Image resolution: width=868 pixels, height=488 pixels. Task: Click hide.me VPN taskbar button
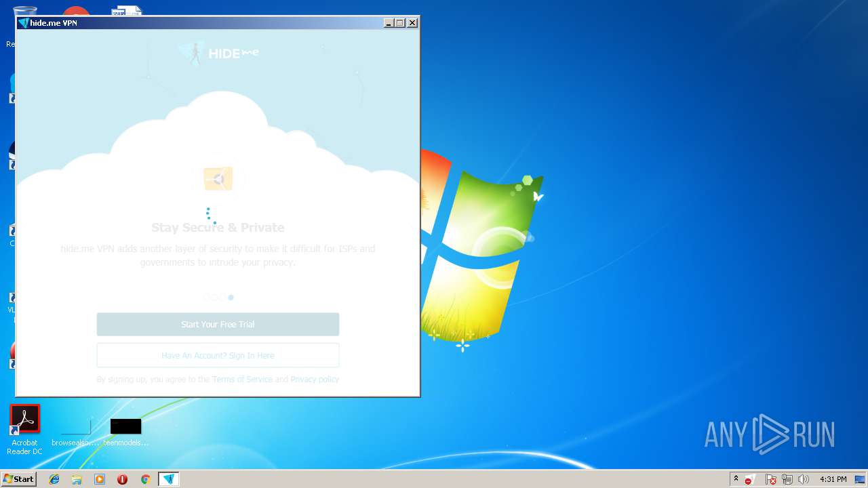169,479
